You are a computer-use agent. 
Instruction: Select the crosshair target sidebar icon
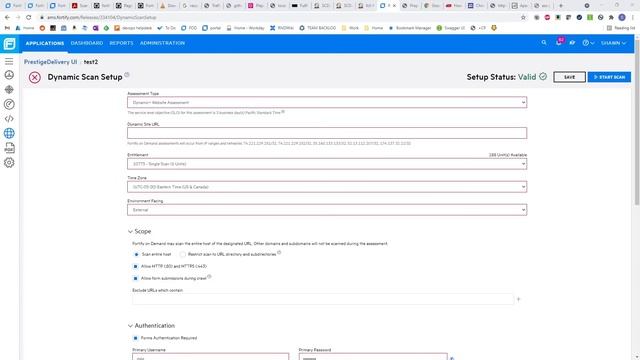pyautogui.click(x=9, y=89)
